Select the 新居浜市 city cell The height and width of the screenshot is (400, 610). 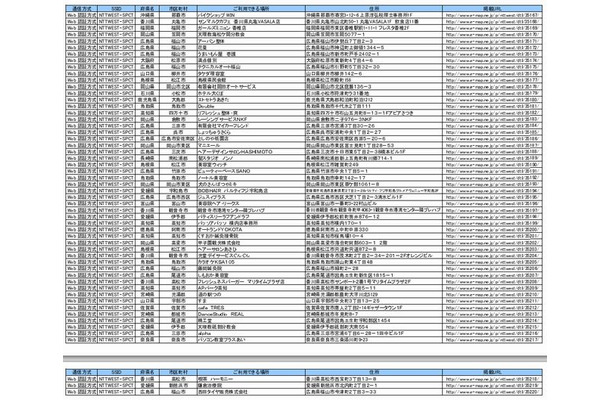[178, 386]
